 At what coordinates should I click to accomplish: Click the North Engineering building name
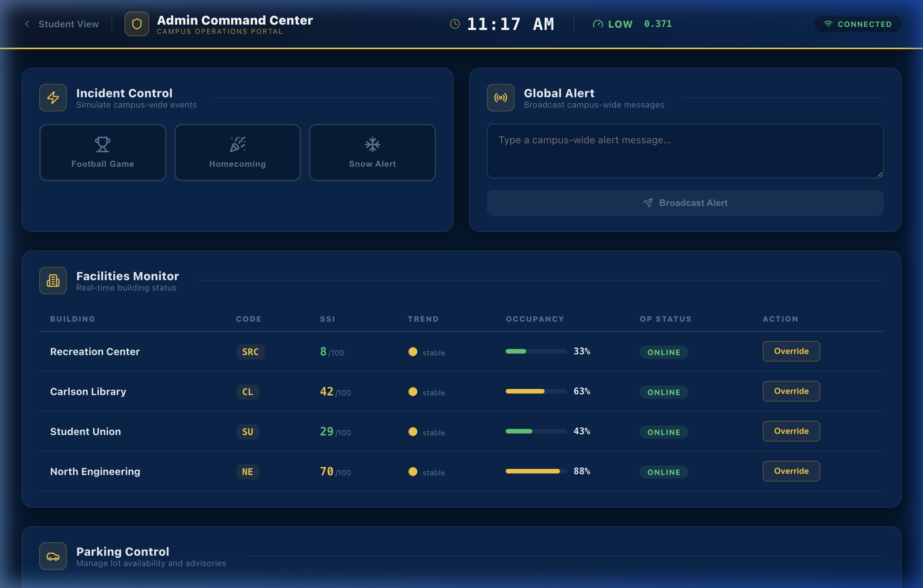95,472
